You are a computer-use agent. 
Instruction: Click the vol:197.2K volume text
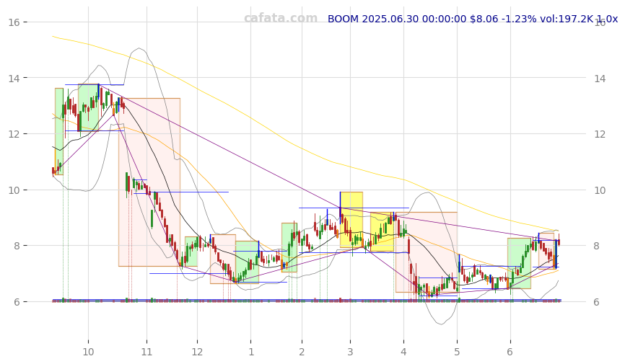click(567, 19)
